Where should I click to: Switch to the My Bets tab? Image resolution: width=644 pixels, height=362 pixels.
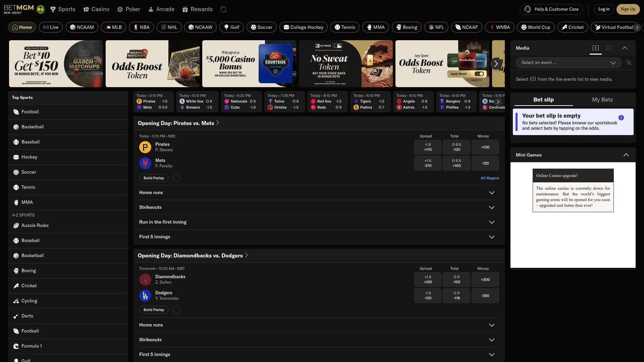click(x=602, y=100)
